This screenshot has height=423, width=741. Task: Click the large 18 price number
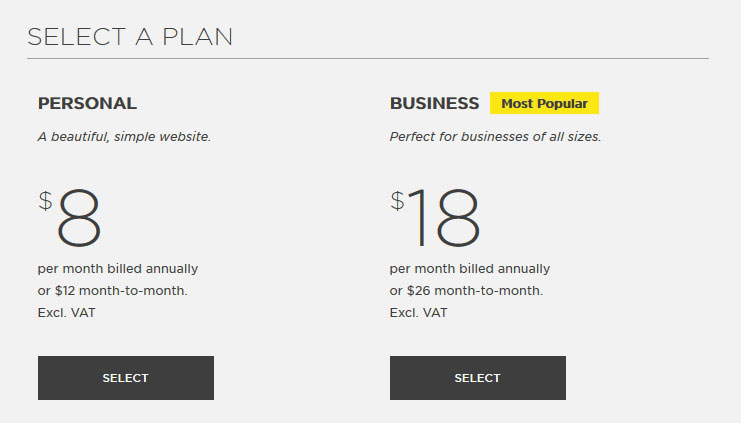click(x=444, y=217)
